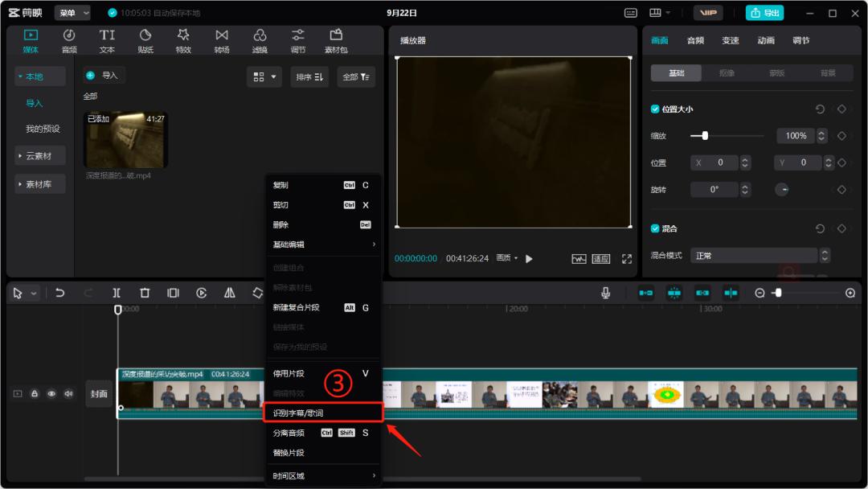Open the 菜单 (Menu) dropdown at top left
This screenshot has width=868, height=489.
[x=71, y=12]
